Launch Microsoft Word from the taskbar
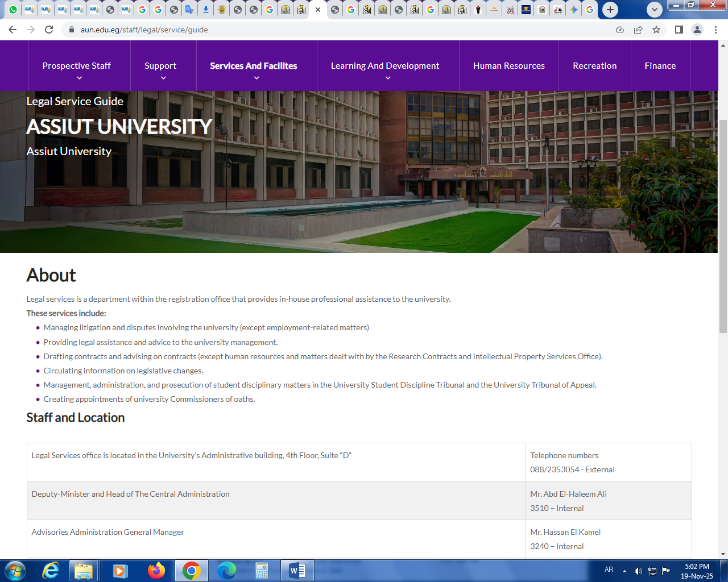 (297, 570)
